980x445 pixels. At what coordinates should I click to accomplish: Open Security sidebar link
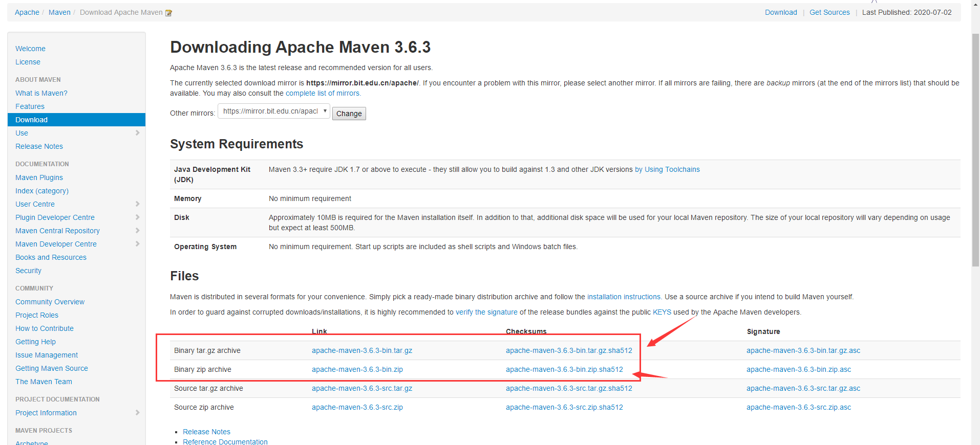[28, 271]
